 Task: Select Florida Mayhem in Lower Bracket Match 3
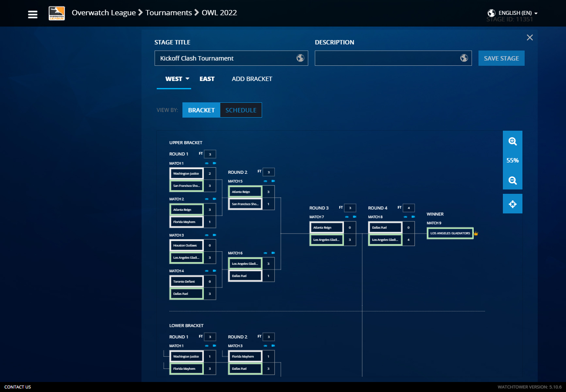pyautogui.click(x=245, y=356)
